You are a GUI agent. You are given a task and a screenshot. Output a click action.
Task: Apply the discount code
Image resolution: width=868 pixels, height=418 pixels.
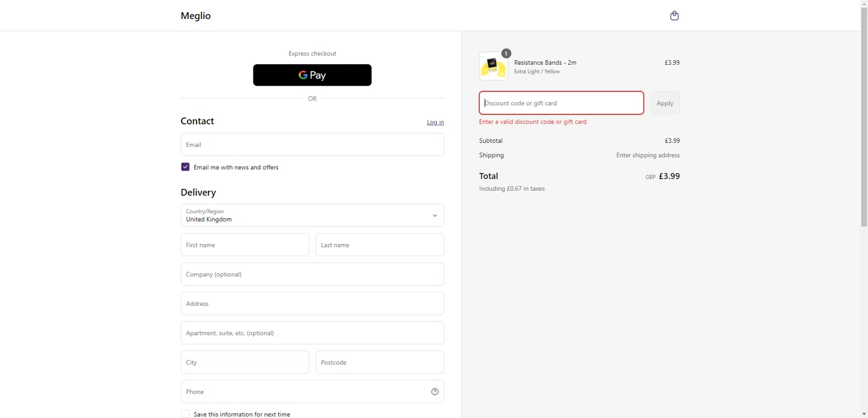click(664, 103)
